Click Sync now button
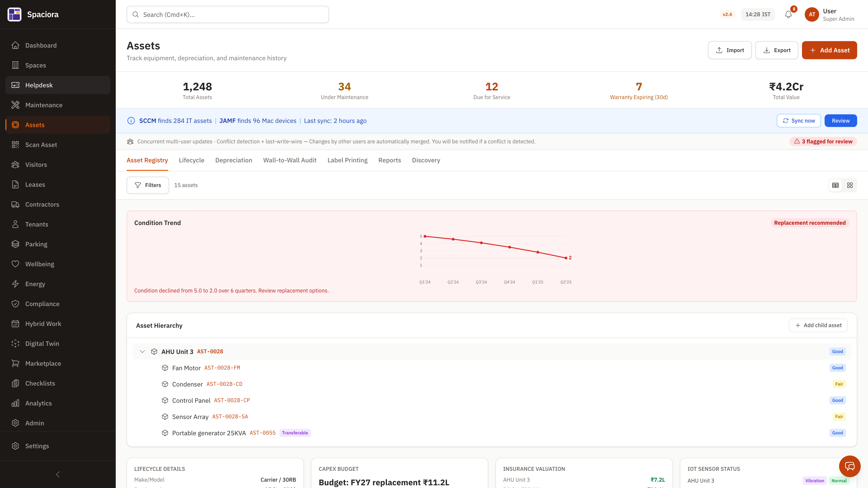This screenshot has height=488, width=868. click(x=799, y=120)
